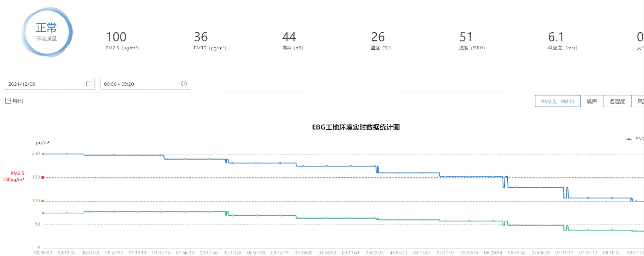The height and width of the screenshot is (256, 644).
Task: Click x-axis time label 02:37:38
Action: pyautogui.click(x=232, y=253)
